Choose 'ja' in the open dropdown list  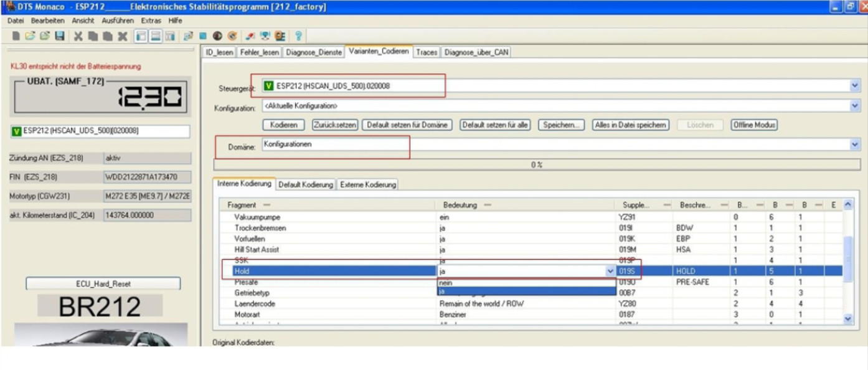pyautogui.click(x=526, y=290)
